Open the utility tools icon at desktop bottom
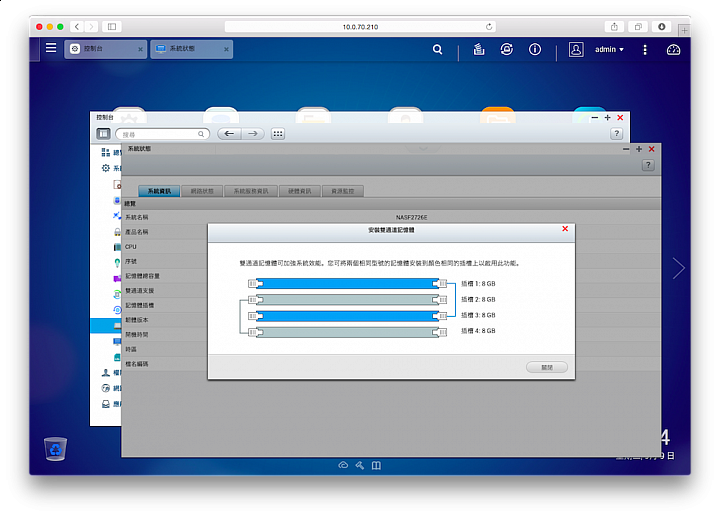 pos(360,465)
